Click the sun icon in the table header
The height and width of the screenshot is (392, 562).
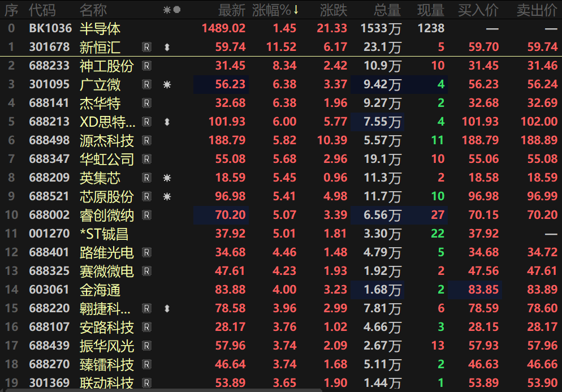(x=167, y=10)
